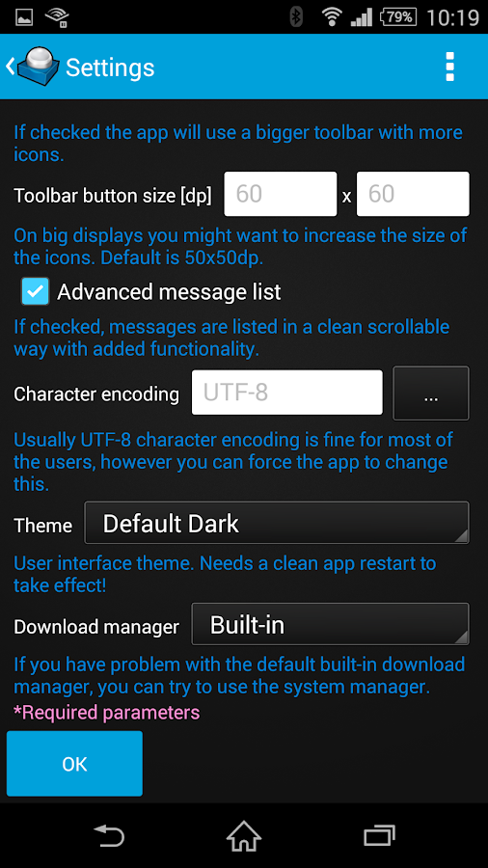Tap the UTF-8 character encoding field
Screen dimensions: 488x868
287,393
